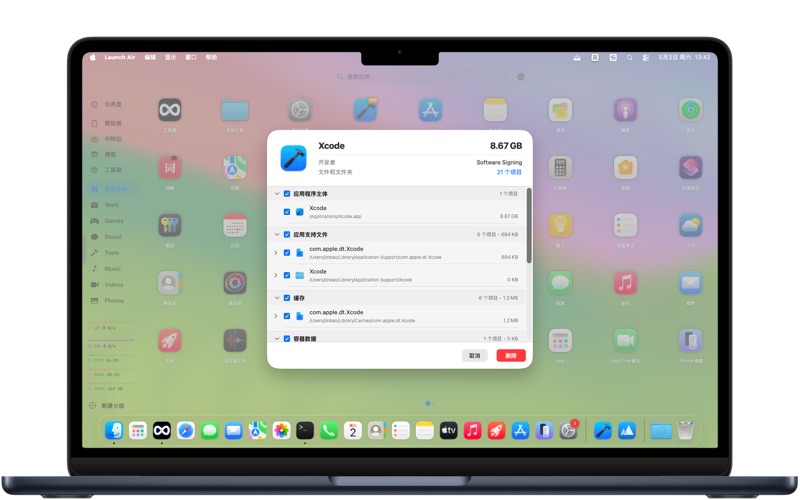Uncheck the 0 KB Xcode folder checkbox
The width and height of the screenshot is (800, 500).
[x=287, y=275]
